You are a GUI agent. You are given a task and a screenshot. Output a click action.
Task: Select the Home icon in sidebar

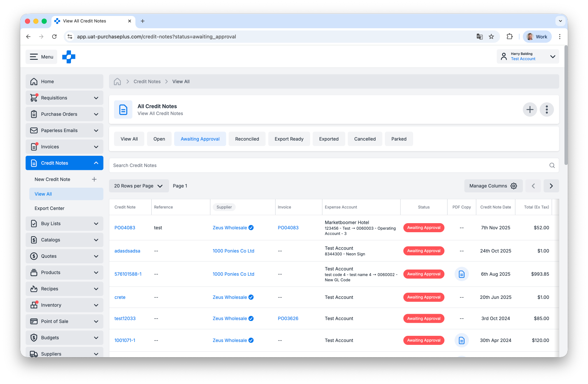[34, 81]
